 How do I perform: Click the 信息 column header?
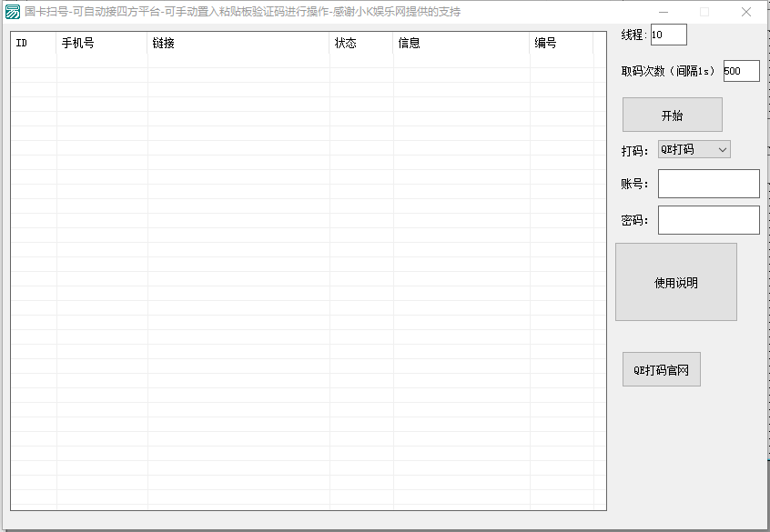(x=461, y=43)
